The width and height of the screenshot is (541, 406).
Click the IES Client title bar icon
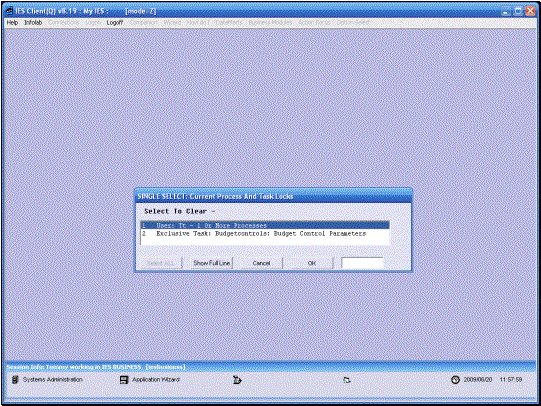(10, 11)
